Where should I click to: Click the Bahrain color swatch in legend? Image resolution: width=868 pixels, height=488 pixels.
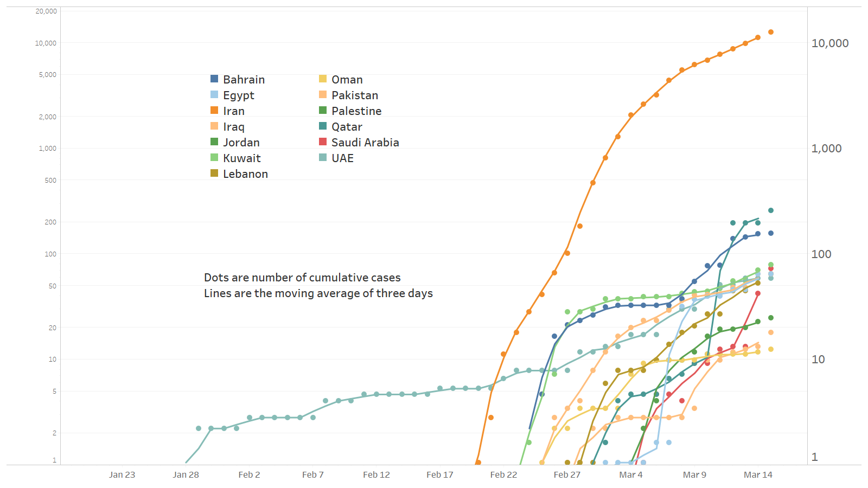point(214,79)
